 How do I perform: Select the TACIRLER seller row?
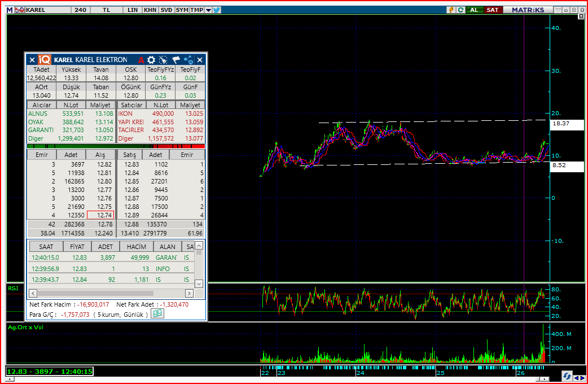161,130
